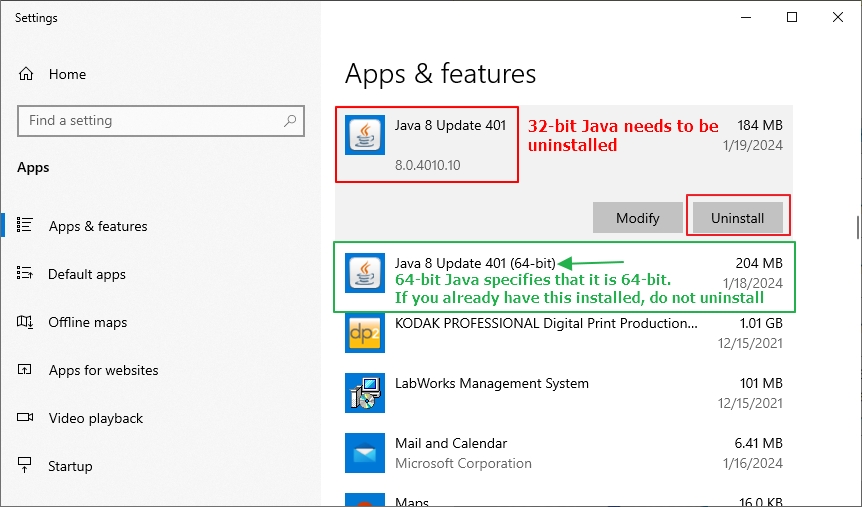Select Java 8 Update 401 (64-bit) entry

(x=564, y=277)
